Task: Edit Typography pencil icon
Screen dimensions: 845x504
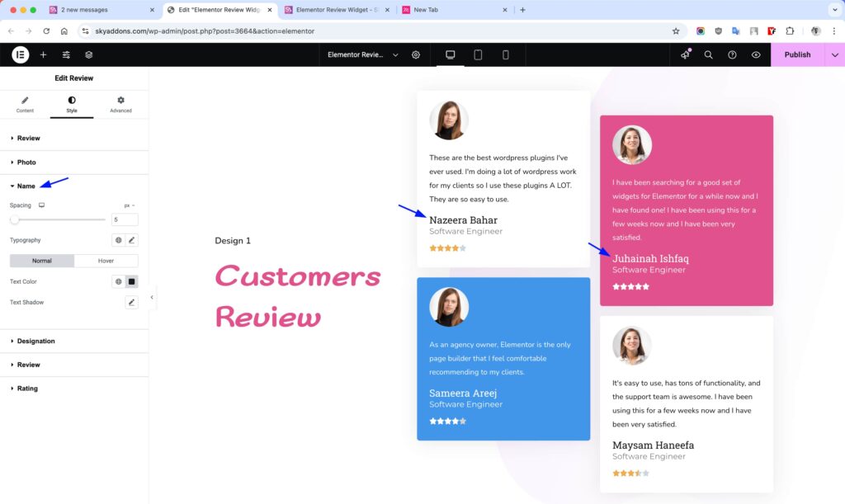Action: 131,240
